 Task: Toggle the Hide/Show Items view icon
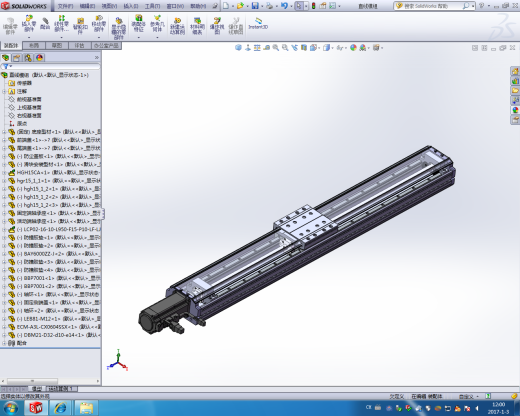(339, 48)
